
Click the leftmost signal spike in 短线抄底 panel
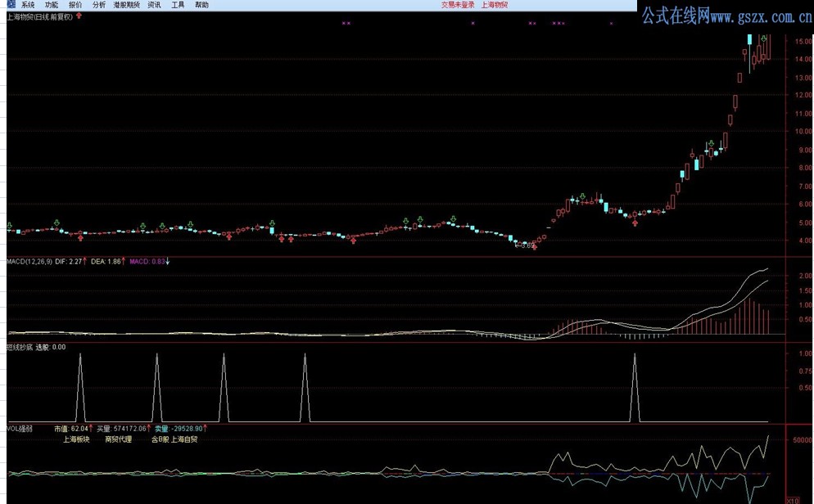point(80,387)
